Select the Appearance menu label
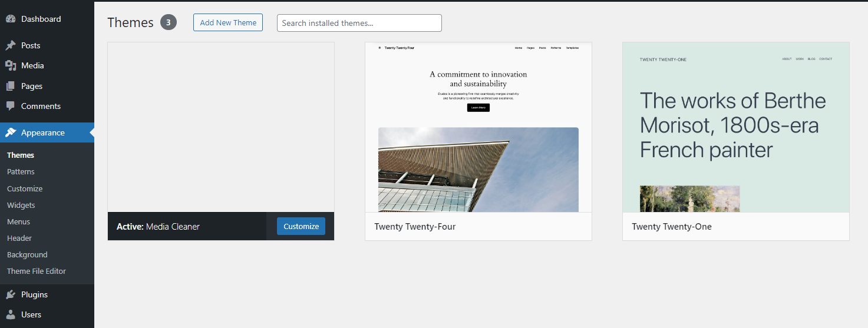 (43, 132)
